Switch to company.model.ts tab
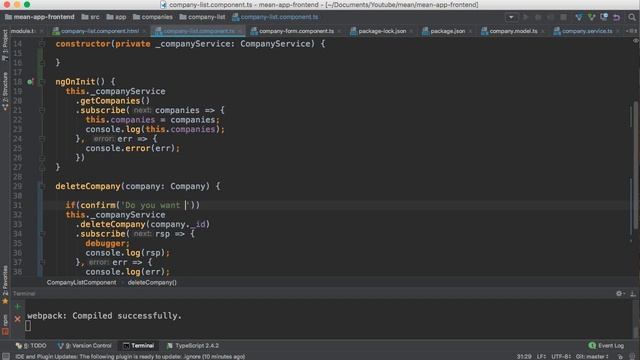Screen dimensions: 640x360 (513, 31)
